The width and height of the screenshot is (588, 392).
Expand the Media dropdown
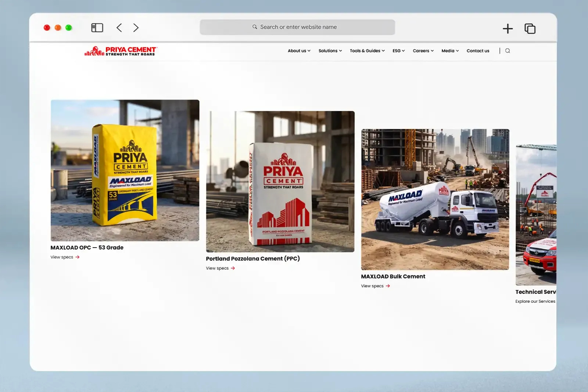coord(450,51)
